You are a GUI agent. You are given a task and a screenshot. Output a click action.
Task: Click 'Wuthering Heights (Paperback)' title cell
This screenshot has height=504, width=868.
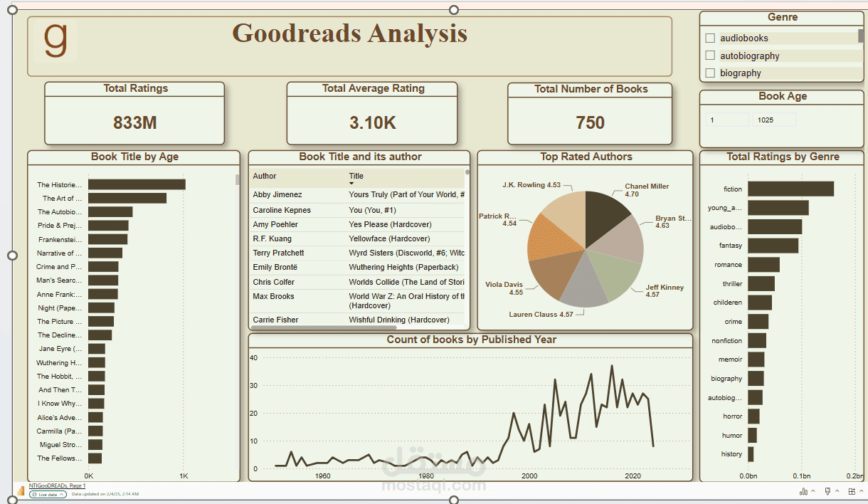pyautogui.click(x=403, y=267)
